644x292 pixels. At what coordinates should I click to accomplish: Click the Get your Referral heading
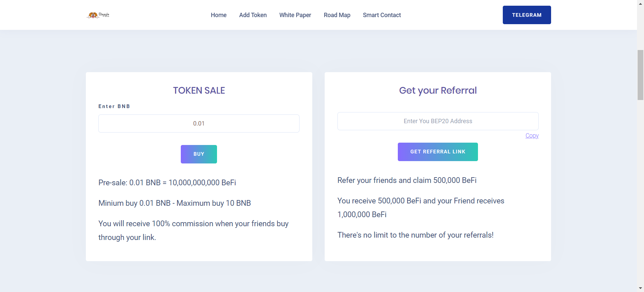coord(438,91)
